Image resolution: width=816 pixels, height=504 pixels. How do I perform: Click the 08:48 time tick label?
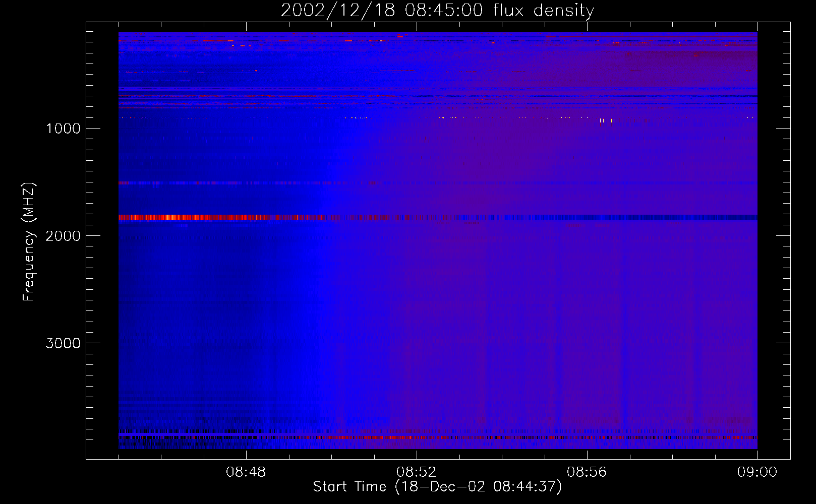click(246, 472)
